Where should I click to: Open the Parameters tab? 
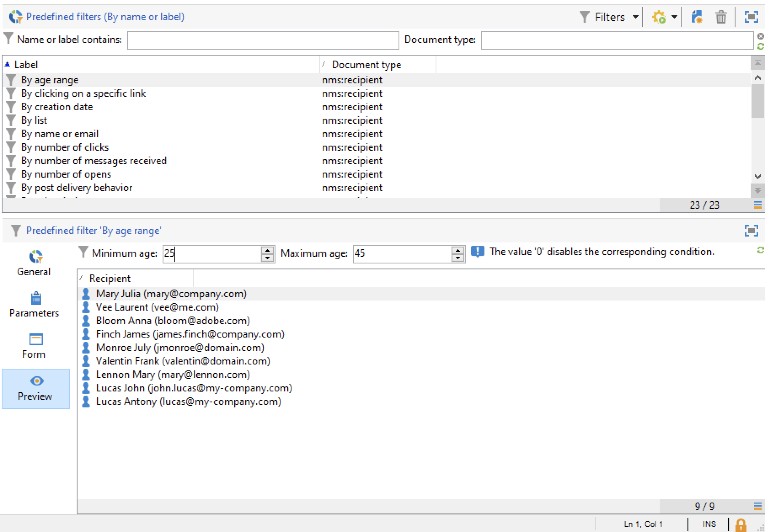click(34, 305)
